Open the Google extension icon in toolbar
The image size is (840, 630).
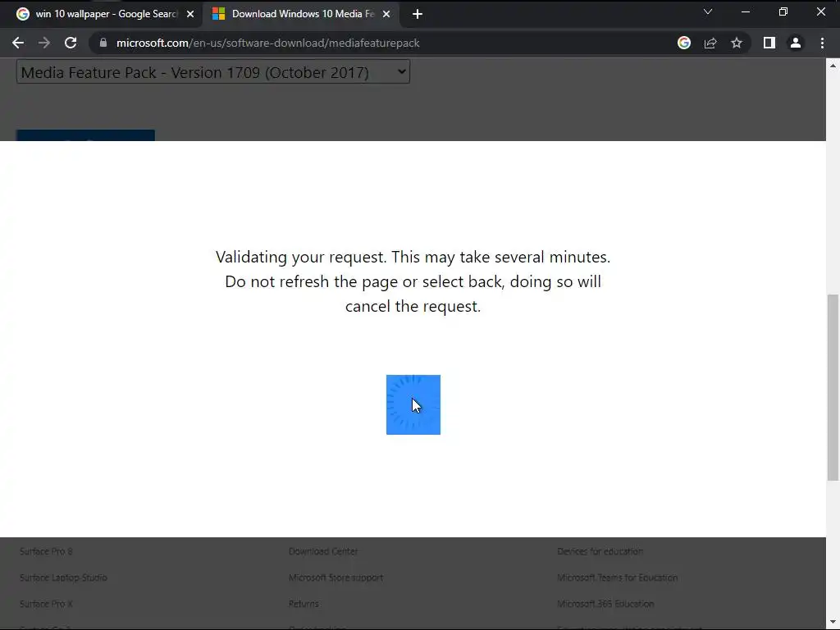pos(683,43)
